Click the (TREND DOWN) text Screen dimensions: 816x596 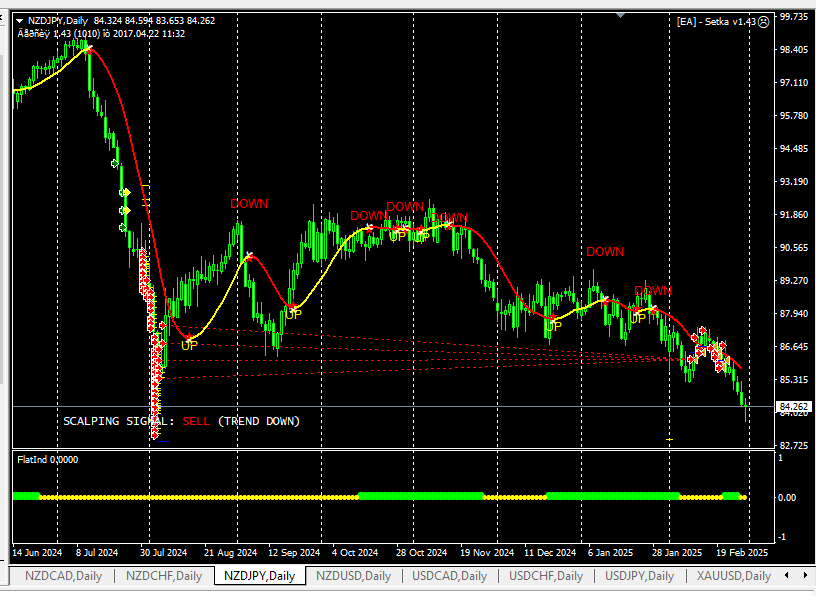(259, 421)
